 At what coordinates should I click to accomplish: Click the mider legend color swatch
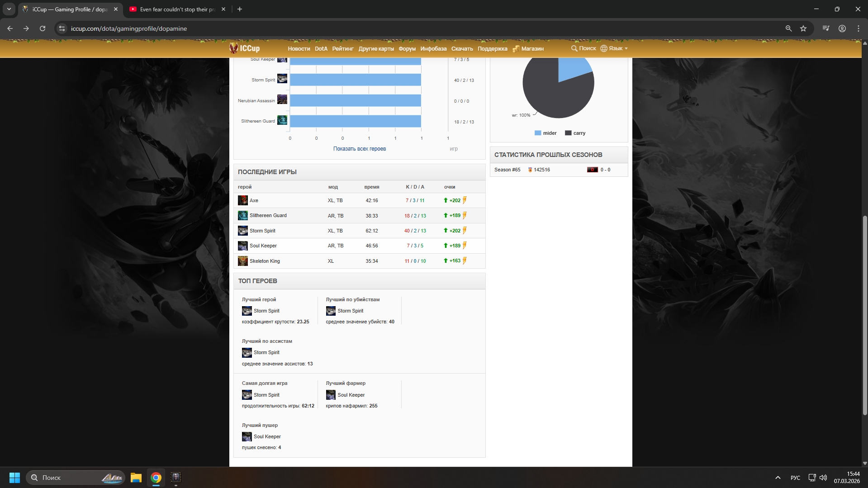coord(538,133)
